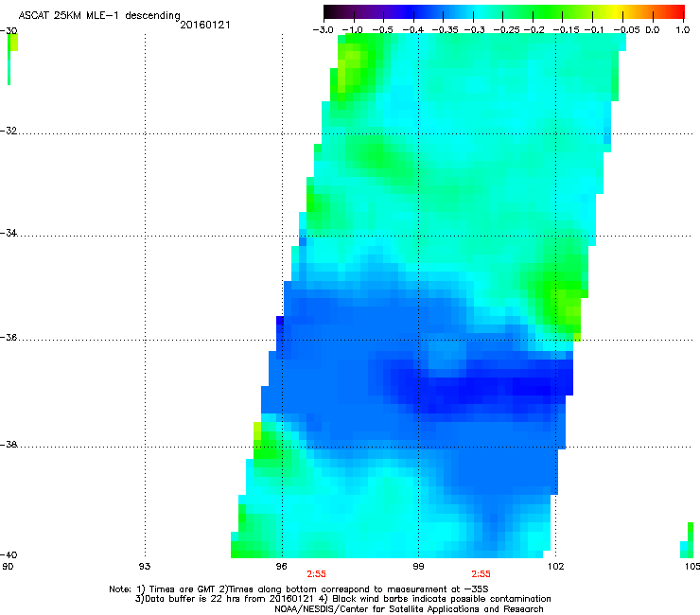Image resolution: width=700 pixels, height=615 pixels.
Task: Select the longitude axis label "96"
Action: pos(281,567)
